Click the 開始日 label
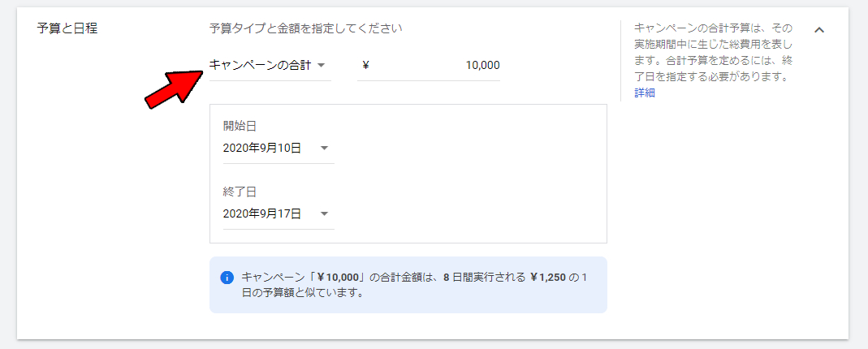 [240, 126]
